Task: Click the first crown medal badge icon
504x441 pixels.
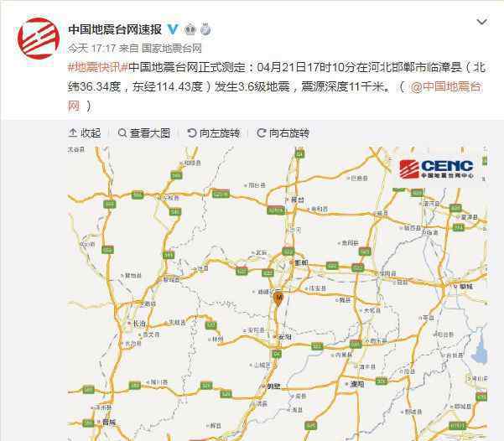Action: [190, 29]
